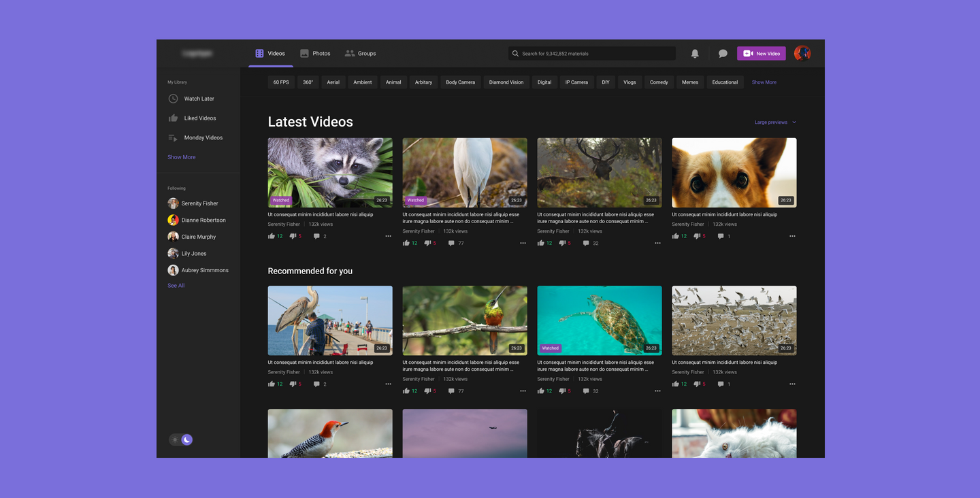Switch to the Groups tab
The image size is (980, 498).
[360, 53]
